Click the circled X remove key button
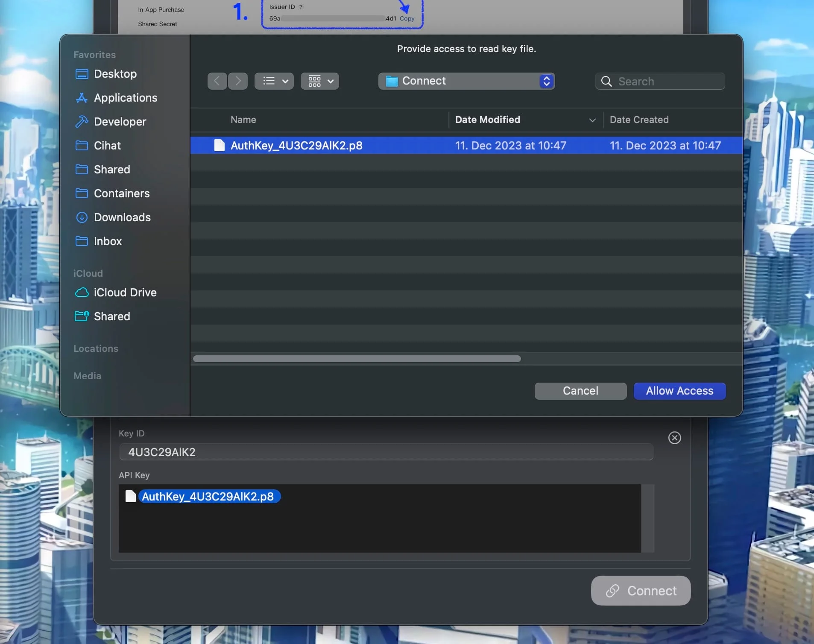 coord(674,438)
